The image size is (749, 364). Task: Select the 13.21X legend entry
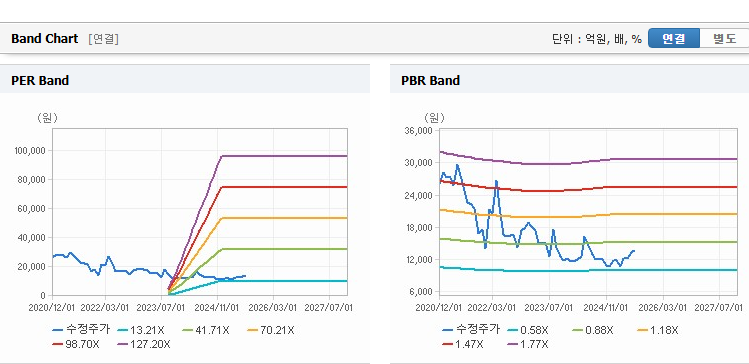click(142, 330)
